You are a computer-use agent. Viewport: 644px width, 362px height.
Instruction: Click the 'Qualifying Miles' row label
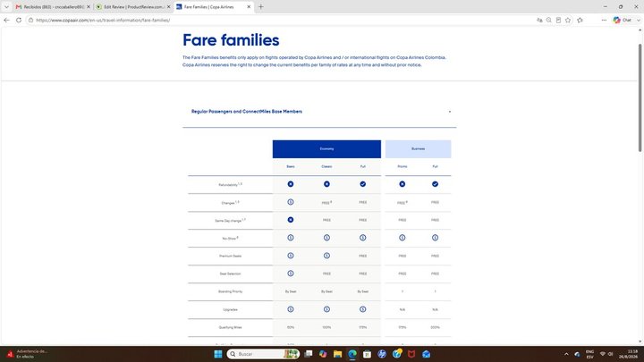click(230, 327)
